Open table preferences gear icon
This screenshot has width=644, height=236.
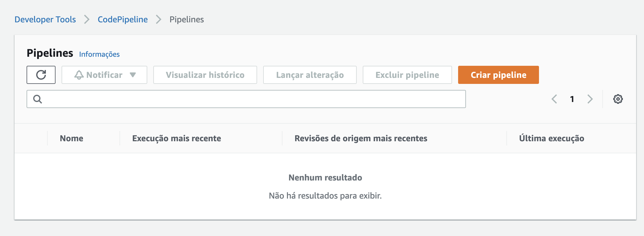point(618,99)
